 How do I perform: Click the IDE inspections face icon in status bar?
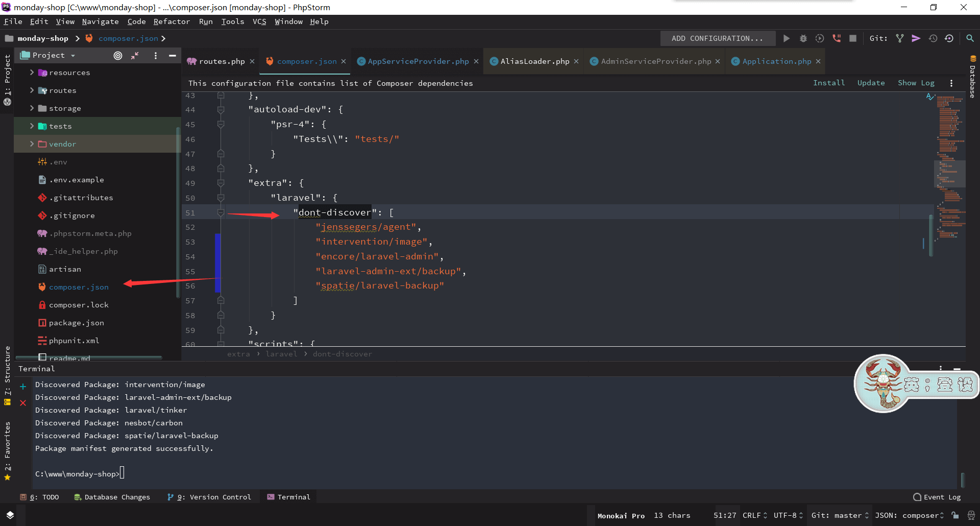coord(971,515)
